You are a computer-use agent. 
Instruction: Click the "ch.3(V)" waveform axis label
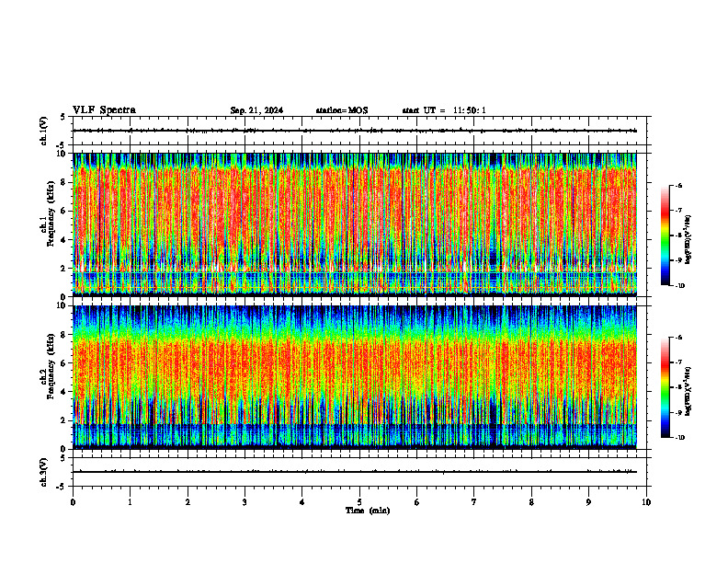tap(43, 472)
